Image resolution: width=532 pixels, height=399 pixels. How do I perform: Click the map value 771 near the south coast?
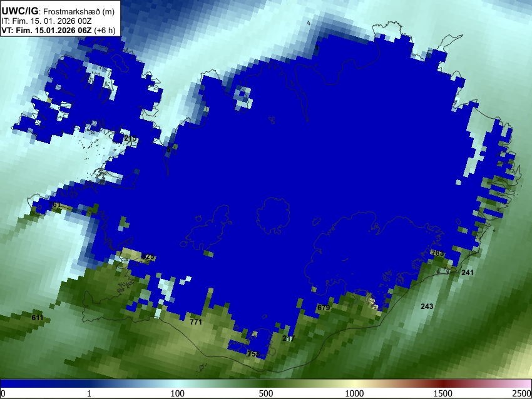[196, 322]
